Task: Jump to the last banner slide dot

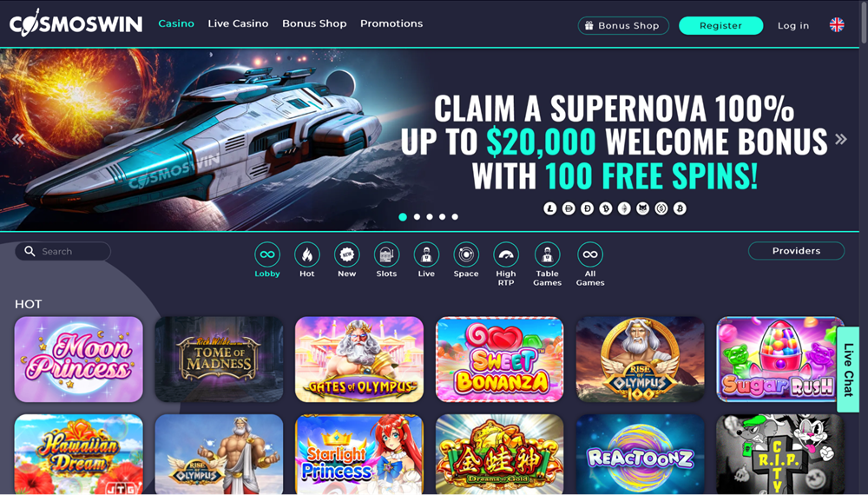Action: (x=455, y=217)
